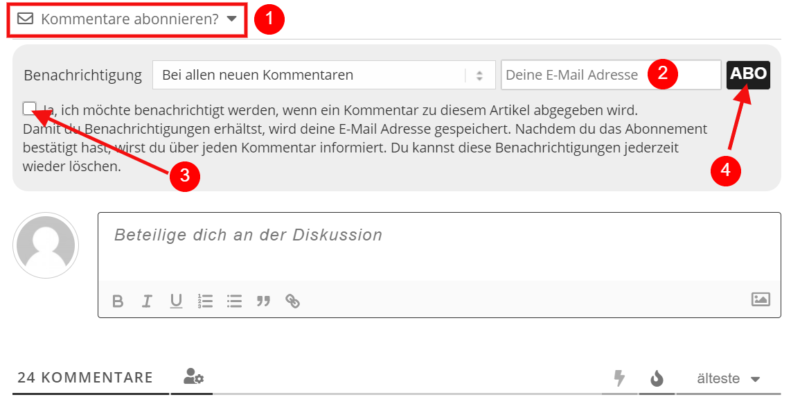
Task: Open the älteste sort order dropdown
Action: click(x=728, y=378)
